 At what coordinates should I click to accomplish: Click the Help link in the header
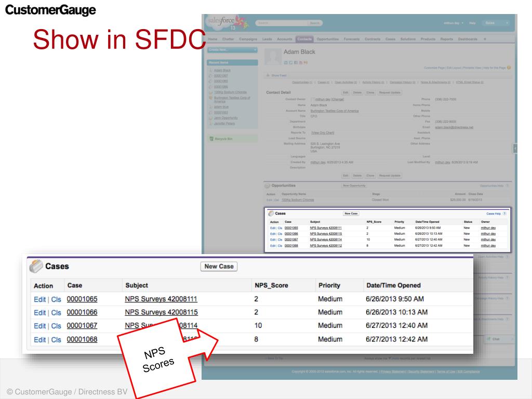tap(472, 23)
